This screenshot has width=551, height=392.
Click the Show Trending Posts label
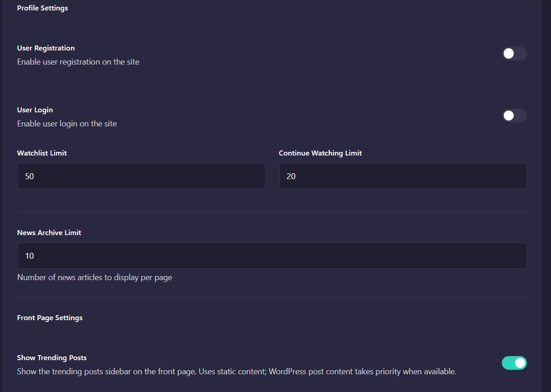click(51, 357)
